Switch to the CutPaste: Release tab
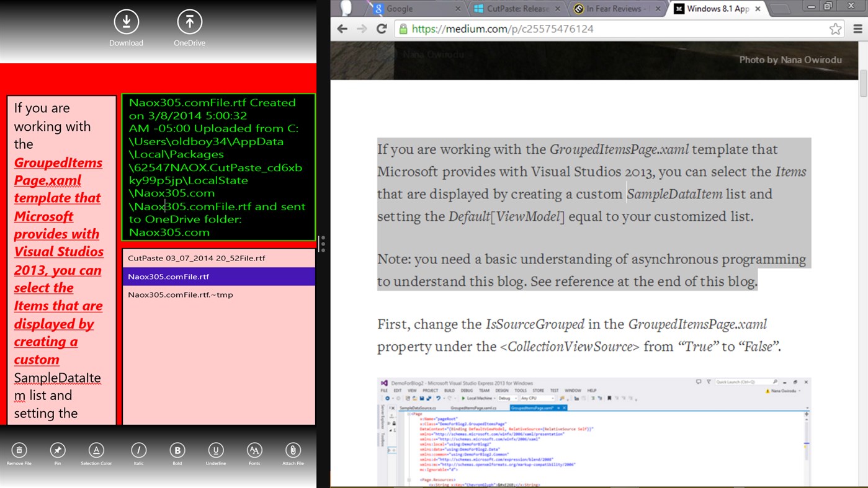This screenshot has width=868, height=488. coord(516,9)
